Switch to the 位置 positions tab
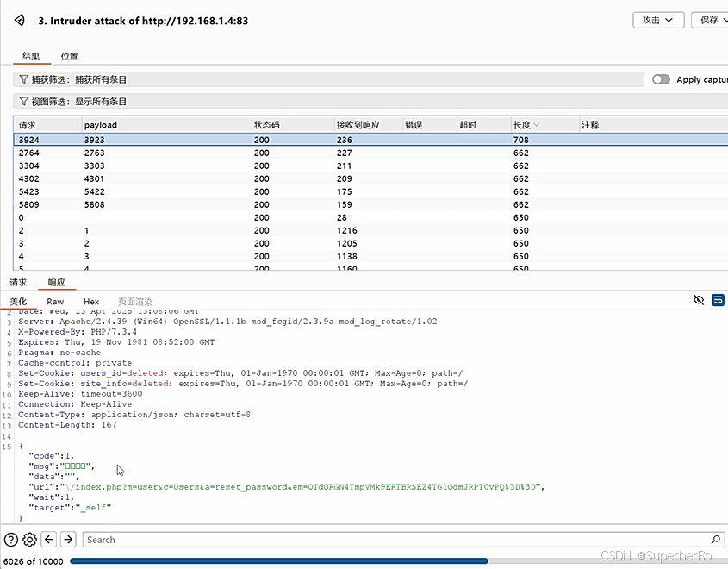Viewport: 728px width, 569px height. [x=70, y=56]
